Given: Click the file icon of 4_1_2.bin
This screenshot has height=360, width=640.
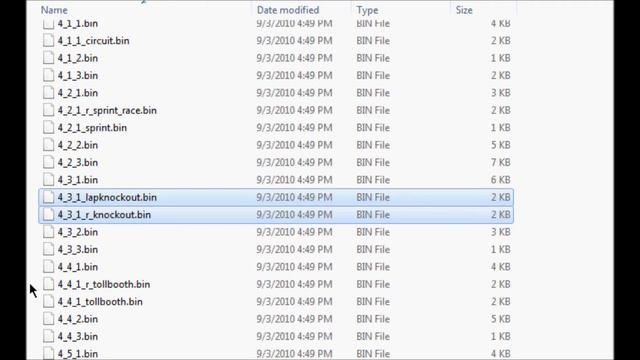Looking at the screenshot, I should (x=49, y=58).
